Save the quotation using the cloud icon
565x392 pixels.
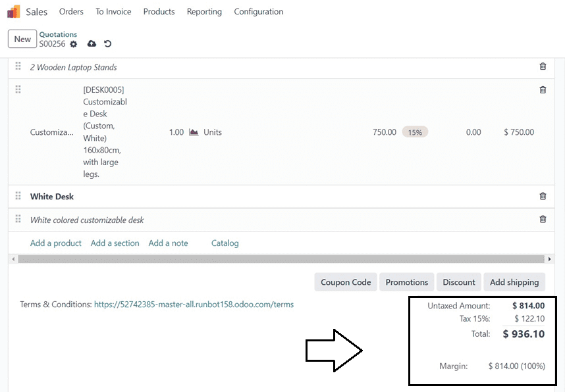(92, 43)
